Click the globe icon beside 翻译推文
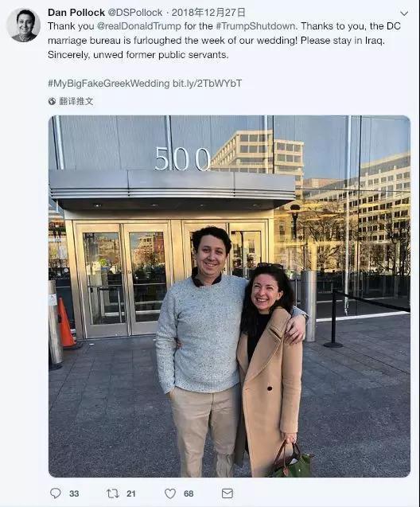 tap(52, 101)
